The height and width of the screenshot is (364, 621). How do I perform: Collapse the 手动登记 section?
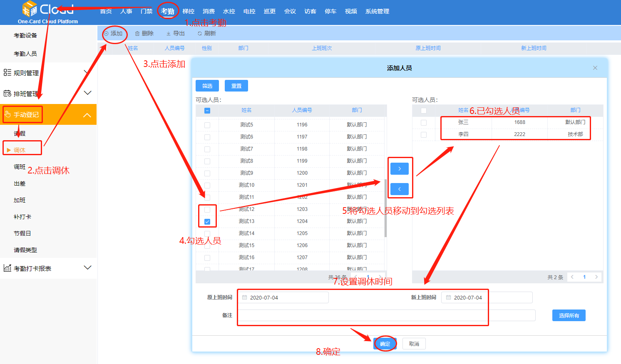[87, 114]
